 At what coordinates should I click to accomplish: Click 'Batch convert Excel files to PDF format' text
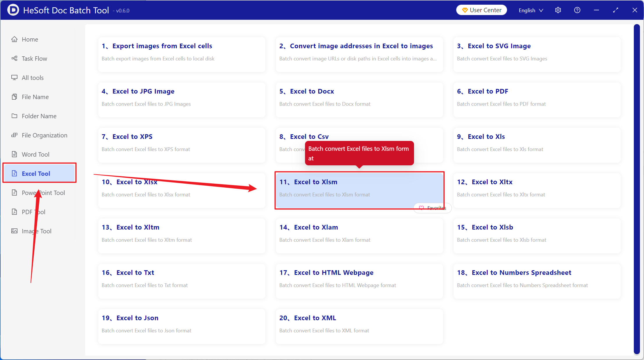click(x=501, y=104)
